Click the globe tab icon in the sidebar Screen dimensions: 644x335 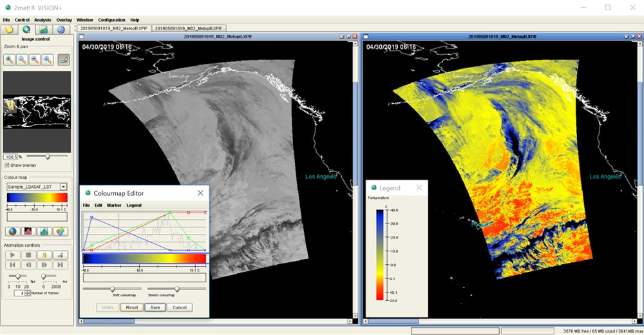[x=61, y=30]
